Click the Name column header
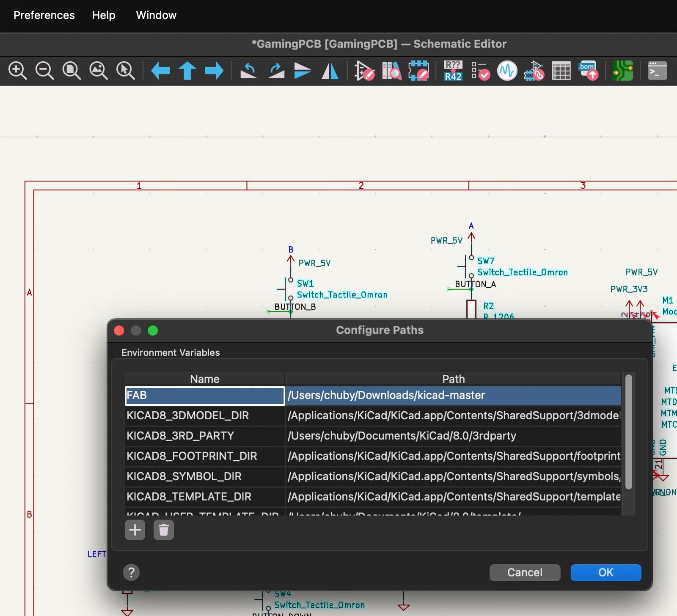This screenshot has height=616, width=677. click(x=205, y=379)
